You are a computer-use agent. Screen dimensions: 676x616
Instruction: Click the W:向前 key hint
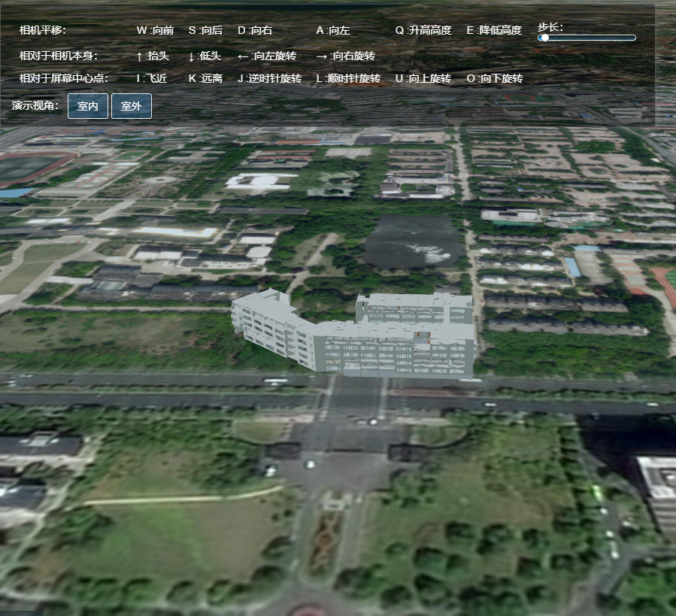point(155,30)
